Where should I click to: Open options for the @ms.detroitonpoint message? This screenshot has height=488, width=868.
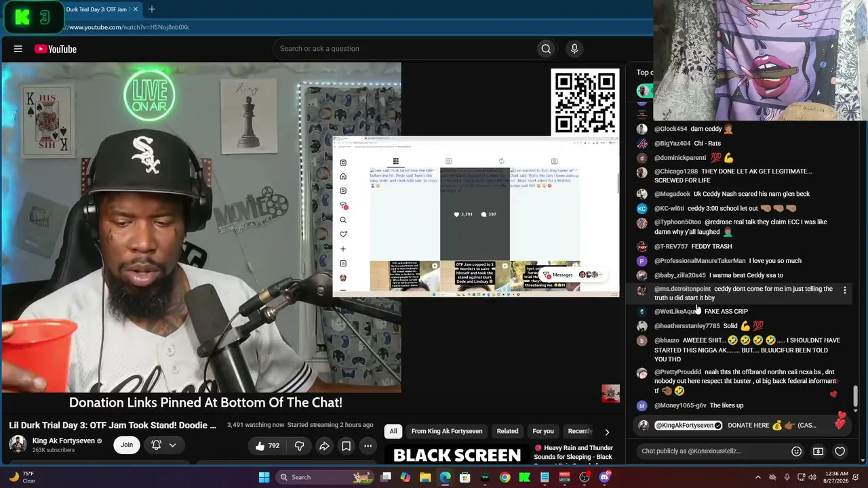point(844,290)
